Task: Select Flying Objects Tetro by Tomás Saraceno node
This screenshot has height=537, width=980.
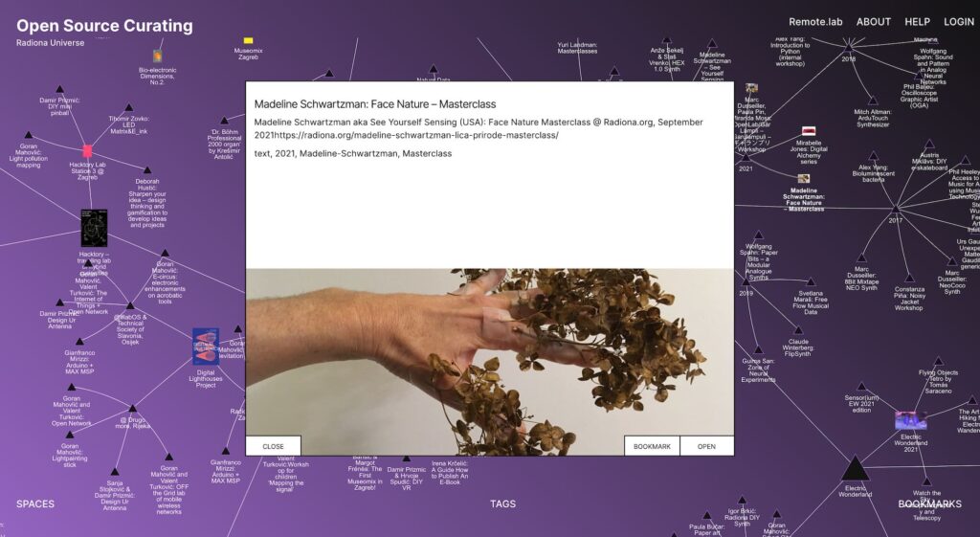Action: point(938,361)
